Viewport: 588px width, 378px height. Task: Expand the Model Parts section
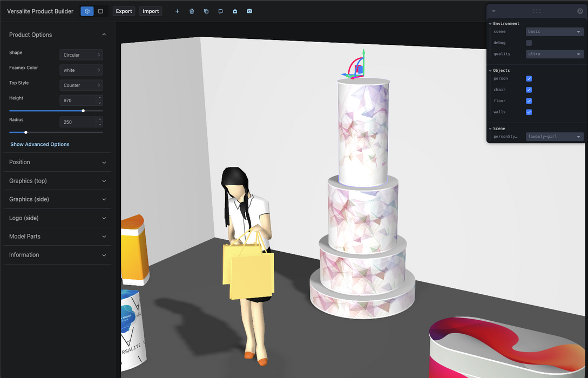coord(57,237)
